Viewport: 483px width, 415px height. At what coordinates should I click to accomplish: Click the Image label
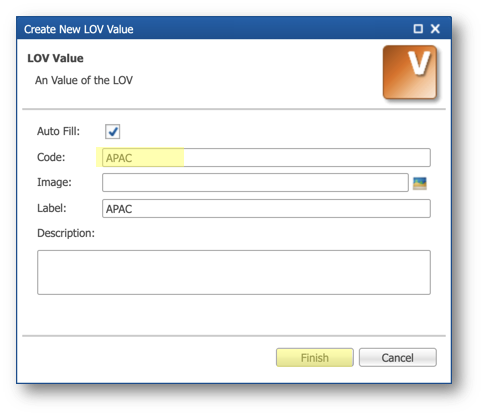pos(54,182)
